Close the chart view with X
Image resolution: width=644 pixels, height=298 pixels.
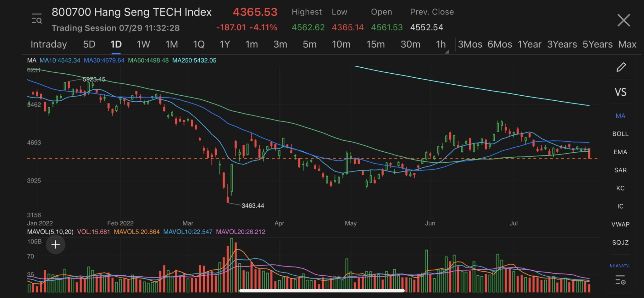(624, 20)
